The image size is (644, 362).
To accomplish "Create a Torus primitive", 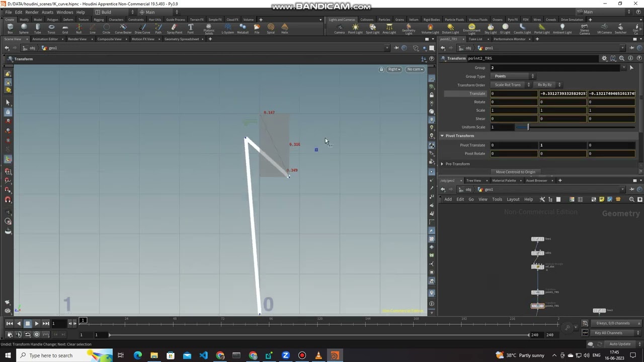I will coord(51,29).
